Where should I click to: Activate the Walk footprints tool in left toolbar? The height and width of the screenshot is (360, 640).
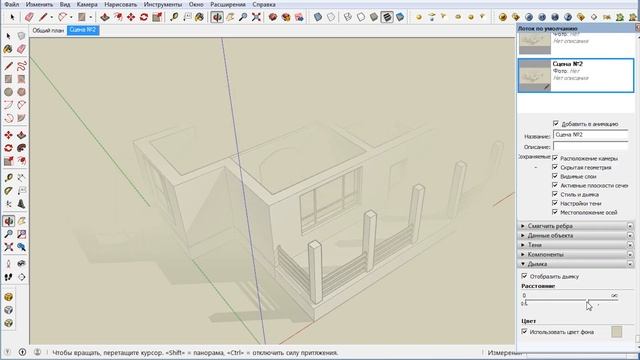tap(9, 277)
